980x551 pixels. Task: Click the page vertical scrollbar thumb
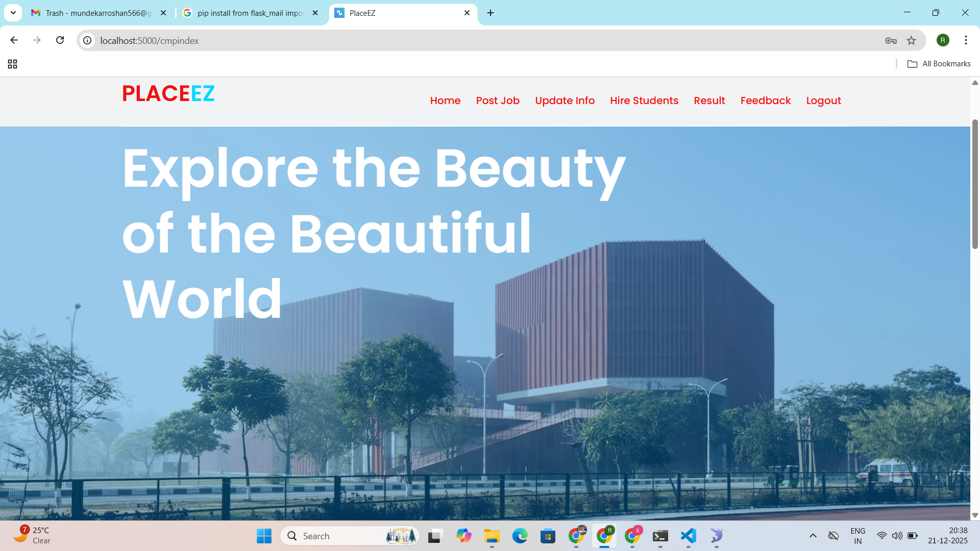(975, 184)
